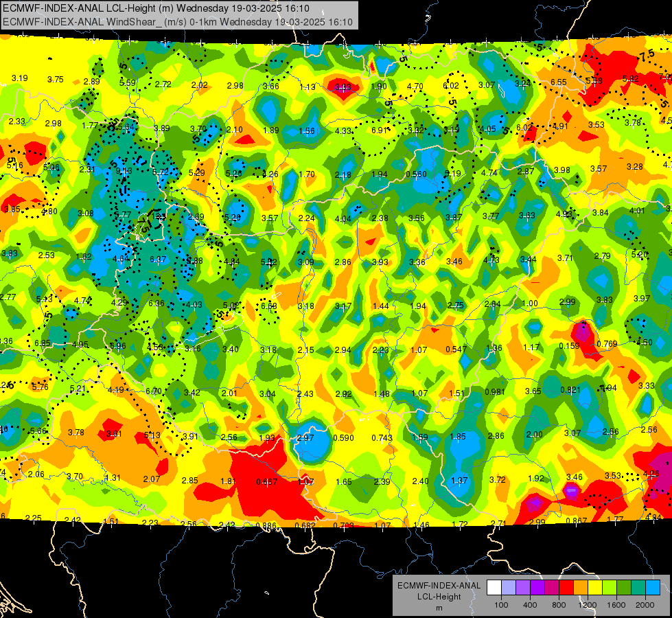
Task: Click the legend tick label 100
Action: click(x=502, y=605)
